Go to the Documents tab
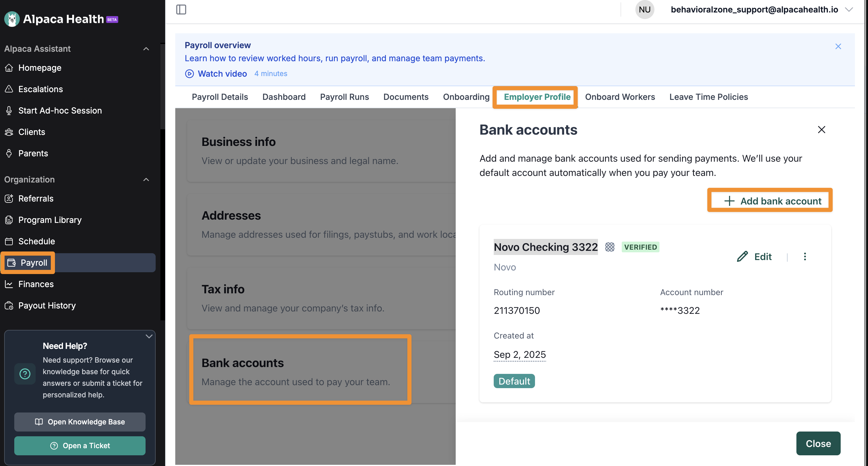This screenshot has height=466, width=868. point(406,97)
